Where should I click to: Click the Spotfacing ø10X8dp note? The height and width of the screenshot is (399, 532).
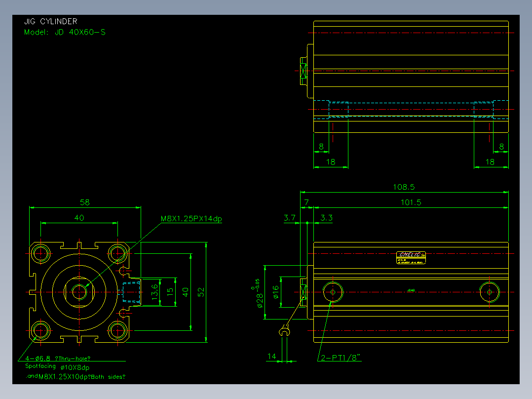[57, 367]
